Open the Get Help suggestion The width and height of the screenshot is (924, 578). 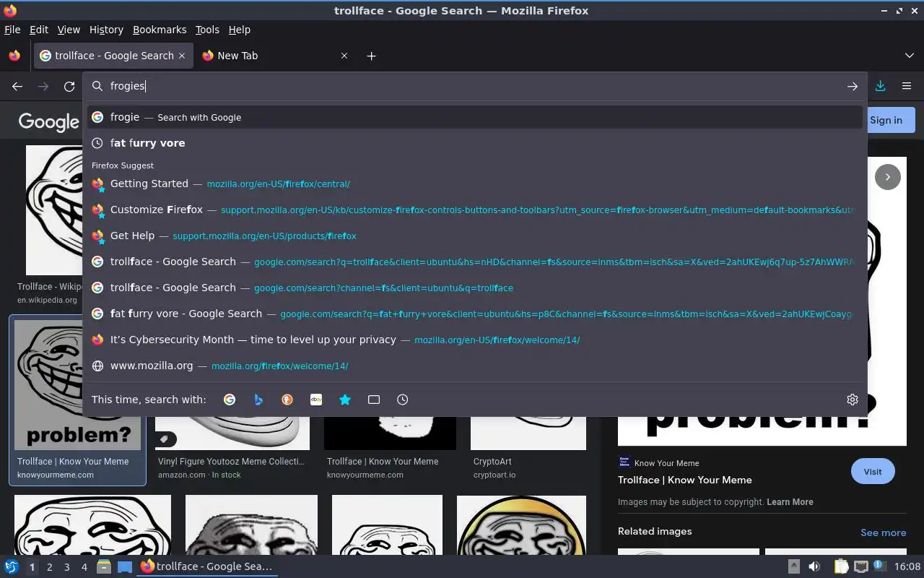click(x=475, y=236)
